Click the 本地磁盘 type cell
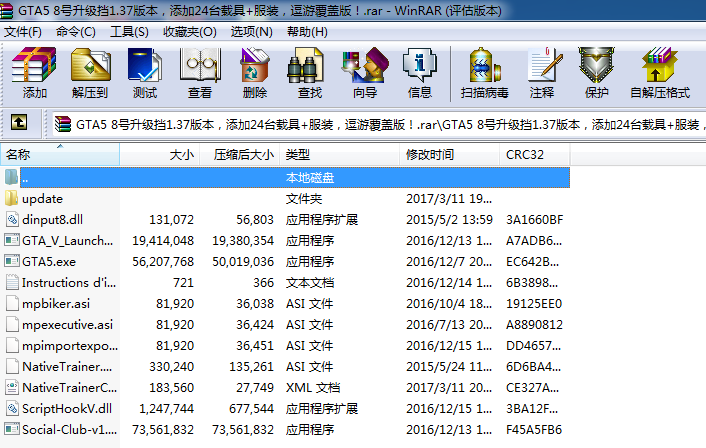Screen dimensions: 706x448 click(310, 178)
